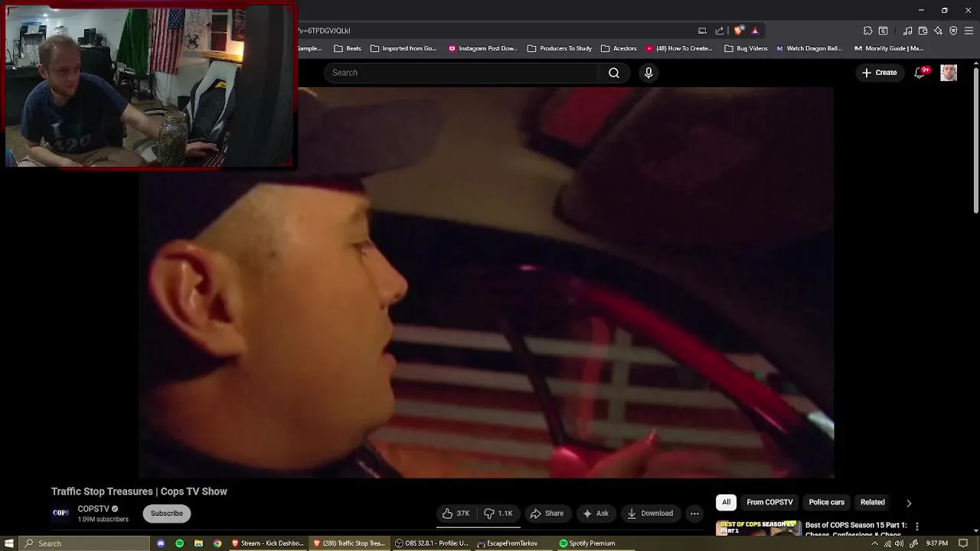Click the Brave VPN shield icon
Viewport: 980px width, 551px height.
[953, 31]
